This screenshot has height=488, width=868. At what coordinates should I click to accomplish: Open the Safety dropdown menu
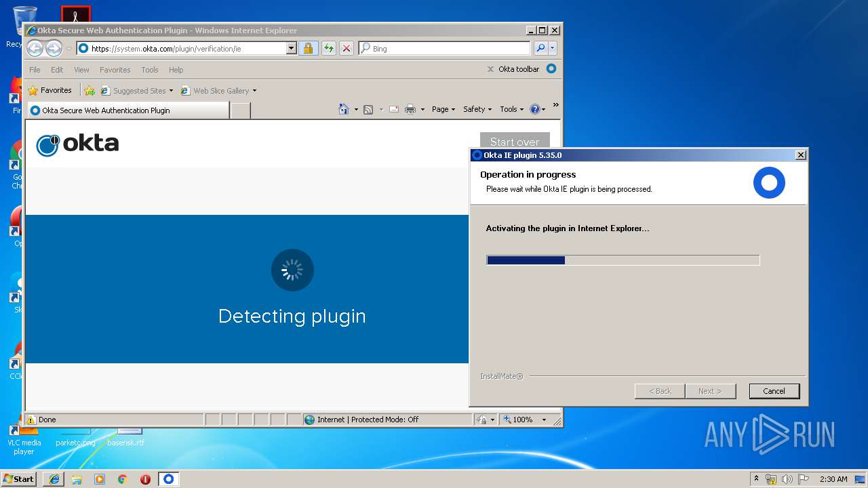click(477, 109)
